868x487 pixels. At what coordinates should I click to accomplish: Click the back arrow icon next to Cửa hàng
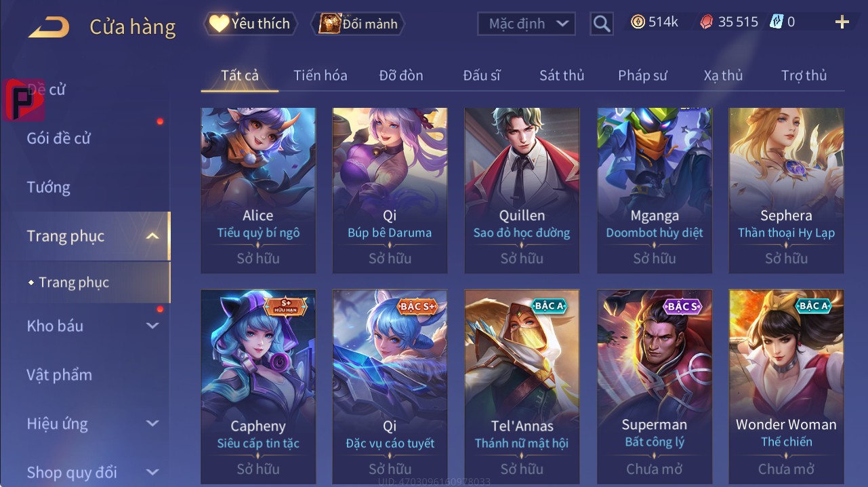tap(49, 26)
